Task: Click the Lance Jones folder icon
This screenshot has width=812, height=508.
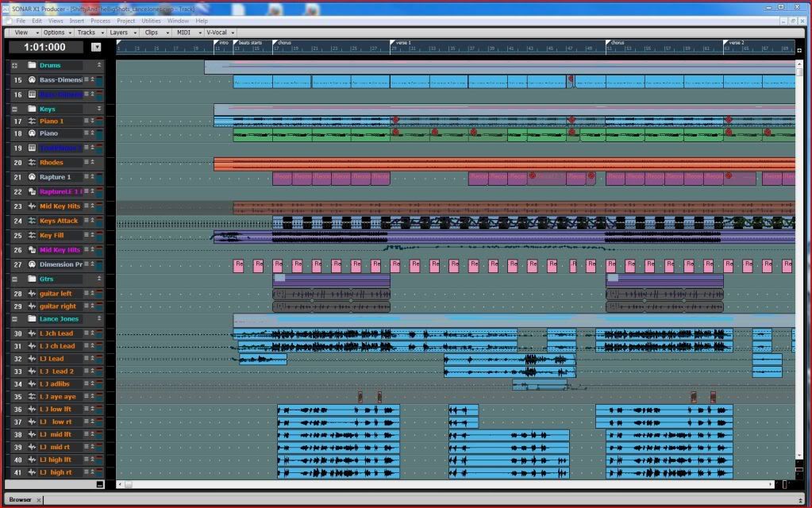Action: click(32, 319)
